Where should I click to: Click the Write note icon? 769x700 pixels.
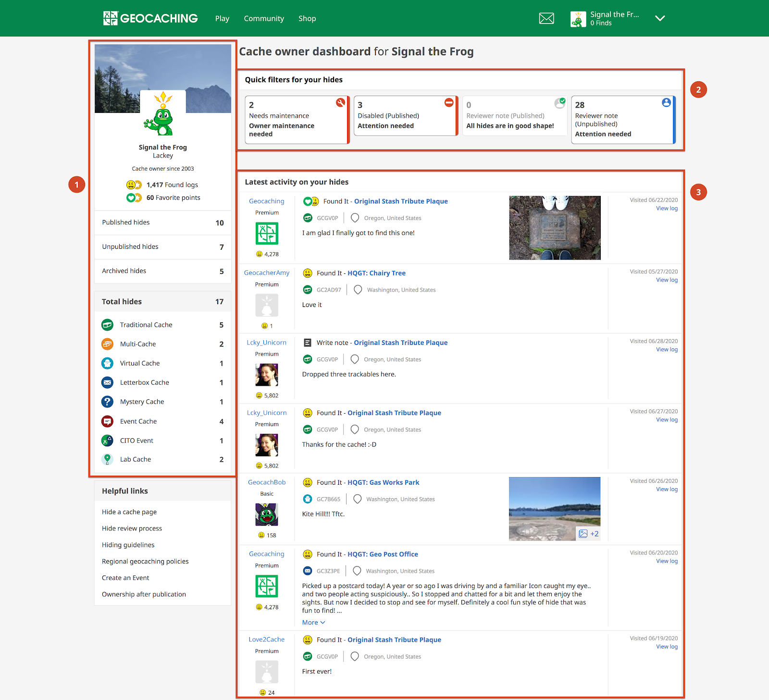(308, 343)
